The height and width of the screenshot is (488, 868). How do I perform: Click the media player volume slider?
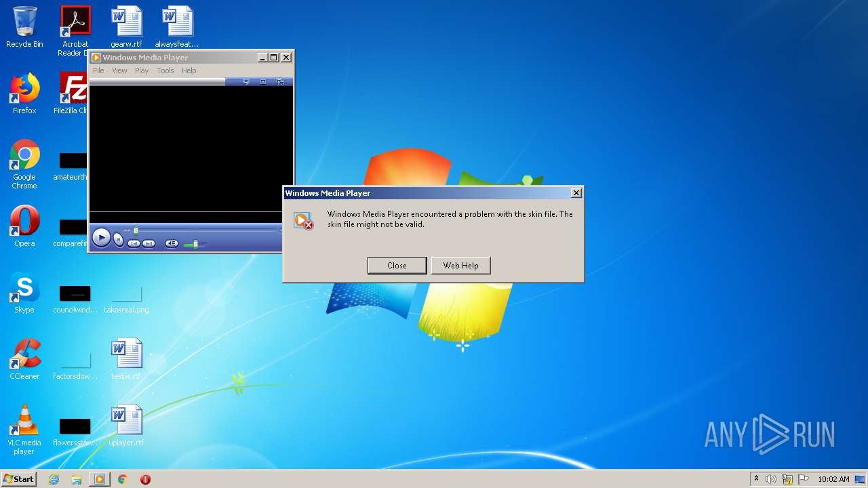(195, 243)
